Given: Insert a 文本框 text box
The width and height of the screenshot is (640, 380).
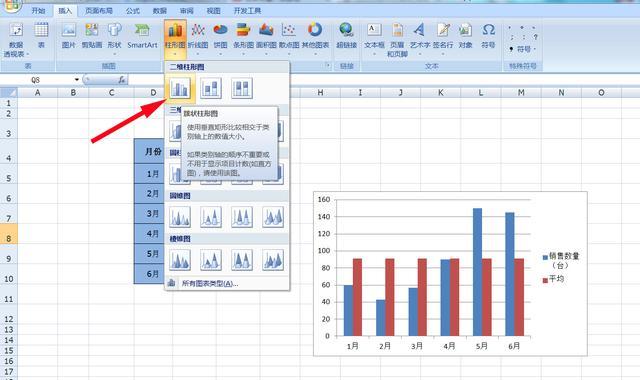Looking at the screenshot, I should pos(374,39).
